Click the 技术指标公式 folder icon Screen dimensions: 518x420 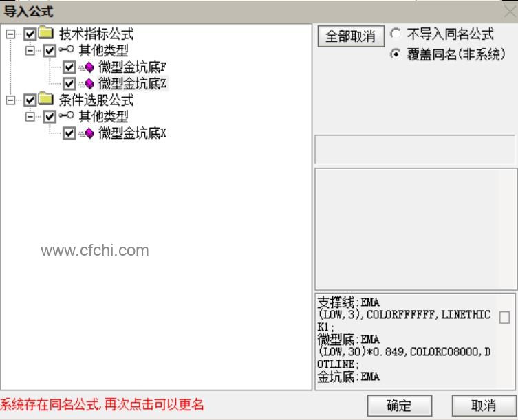[45, 33]
